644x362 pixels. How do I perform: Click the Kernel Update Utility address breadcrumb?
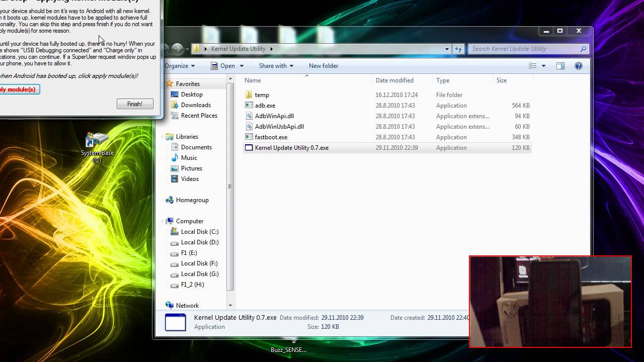tap(238, 49)
